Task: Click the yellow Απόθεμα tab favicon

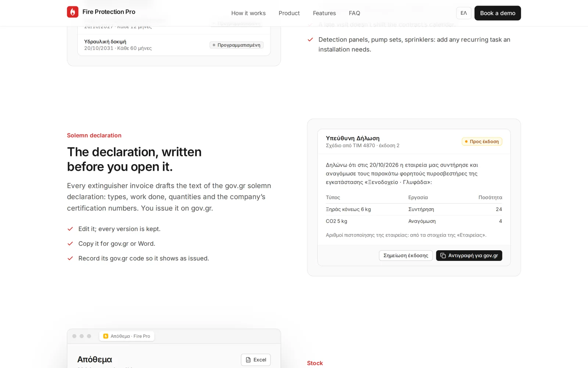Action: [106, 336]
